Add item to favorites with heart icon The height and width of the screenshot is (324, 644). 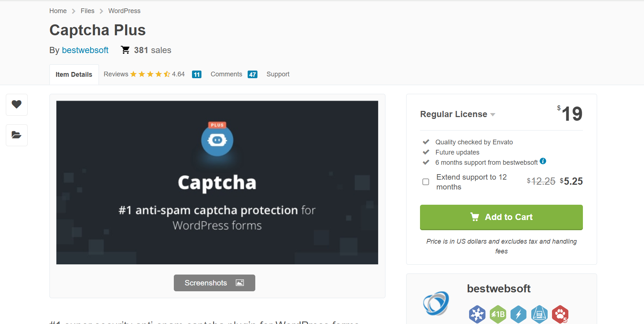point(17,105)
